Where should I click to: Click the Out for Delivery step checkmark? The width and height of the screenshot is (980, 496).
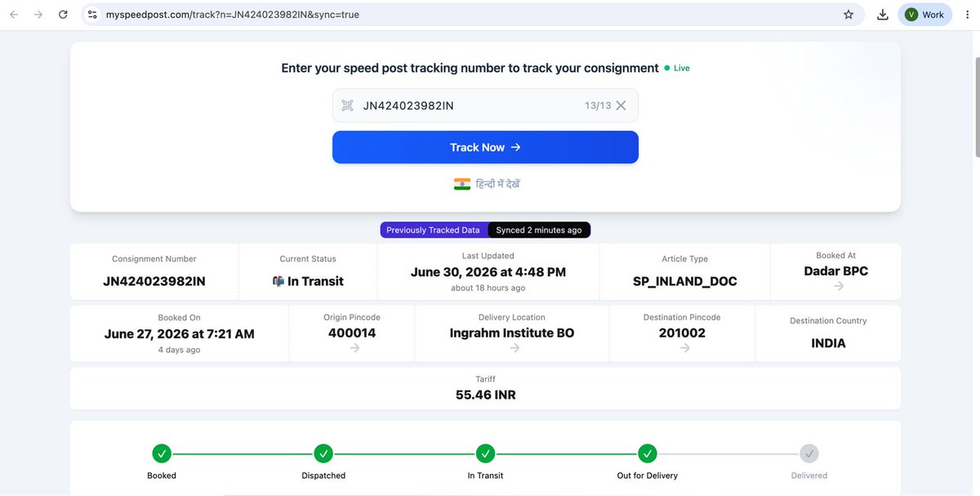tap(648, 454)
